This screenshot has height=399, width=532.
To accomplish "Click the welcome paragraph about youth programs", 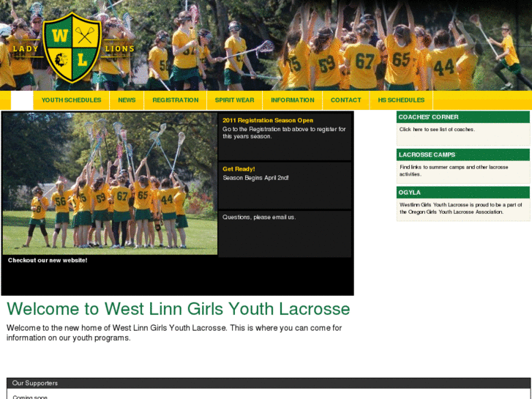I will 174,333.
